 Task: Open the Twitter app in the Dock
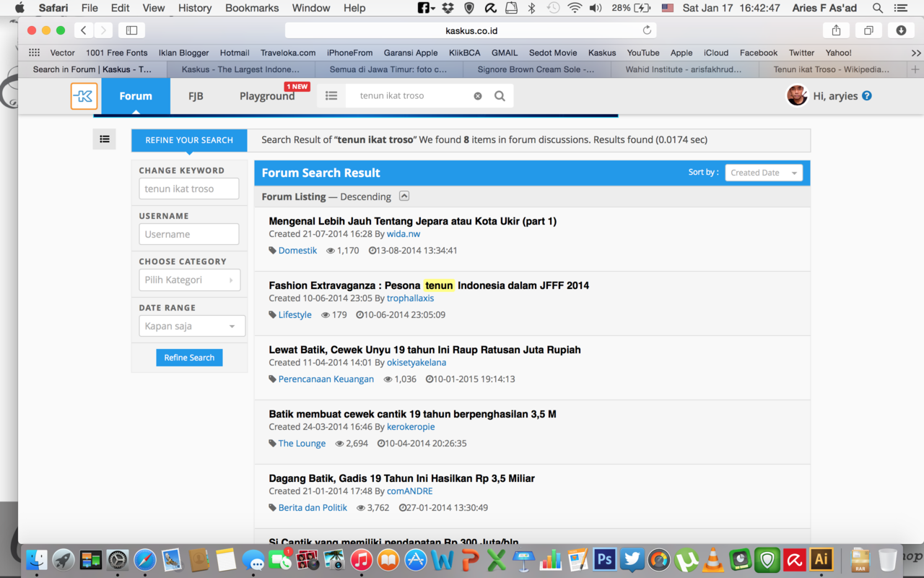coord(632,559)
